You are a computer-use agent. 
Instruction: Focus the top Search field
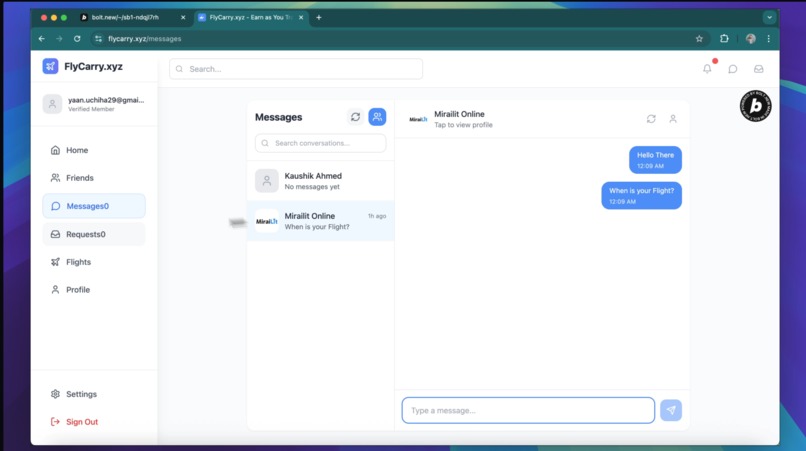(296, 69)
